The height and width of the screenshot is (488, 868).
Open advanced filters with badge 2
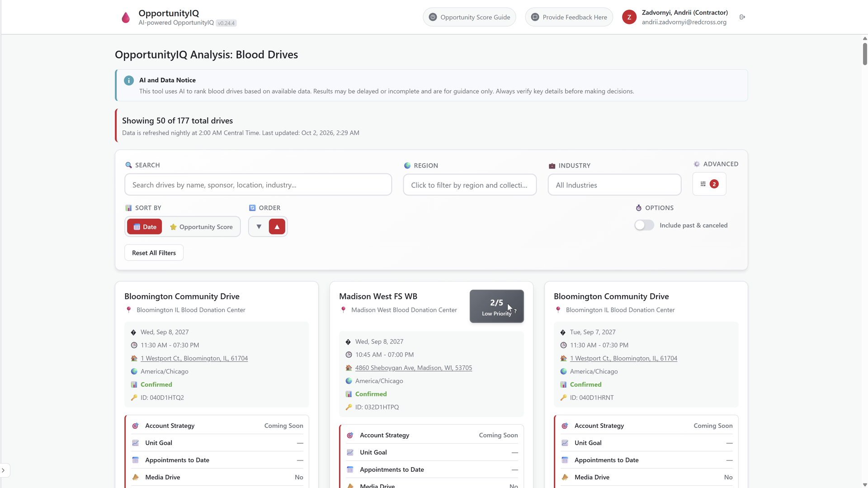coord(709,184)
